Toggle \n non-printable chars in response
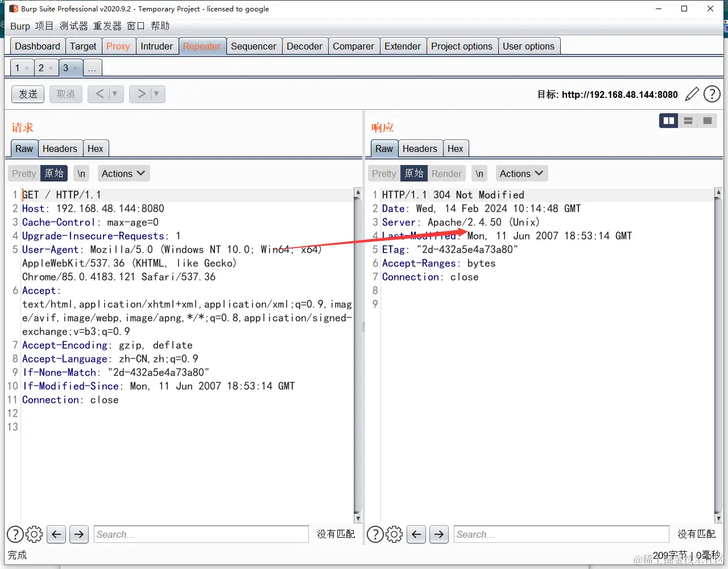 tap(479, 174)
